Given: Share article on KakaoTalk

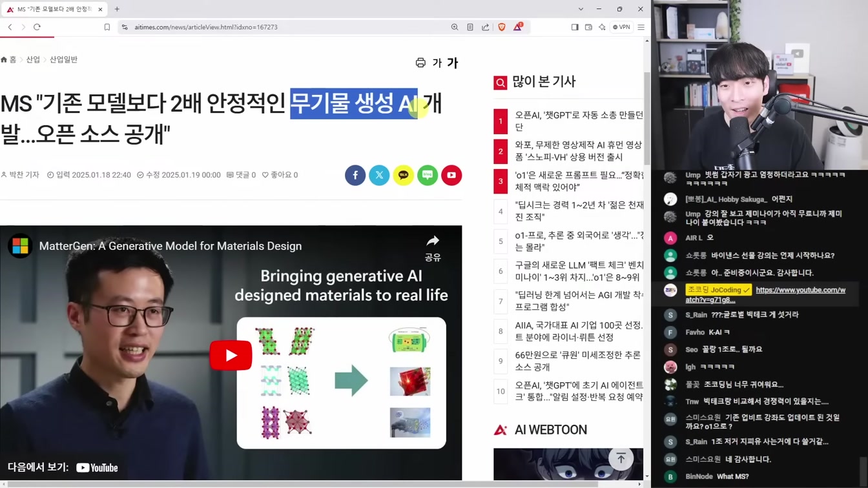Looking at the screenshot, I should (404, 175).
